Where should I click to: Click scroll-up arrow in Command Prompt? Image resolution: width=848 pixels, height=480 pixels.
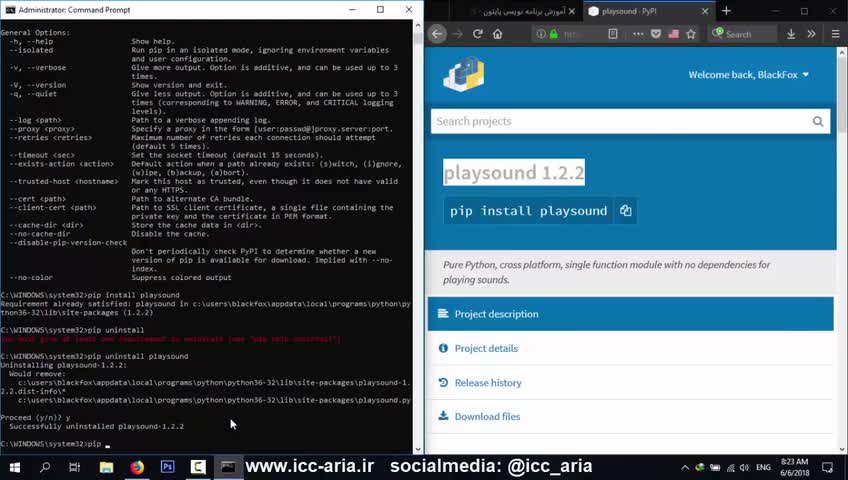pos(418,25)
